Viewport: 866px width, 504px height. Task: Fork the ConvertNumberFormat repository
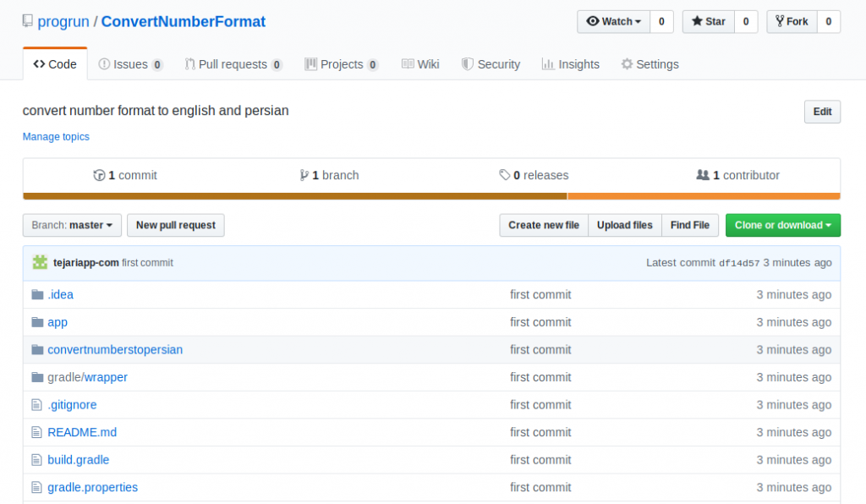(x=792, y=21)
